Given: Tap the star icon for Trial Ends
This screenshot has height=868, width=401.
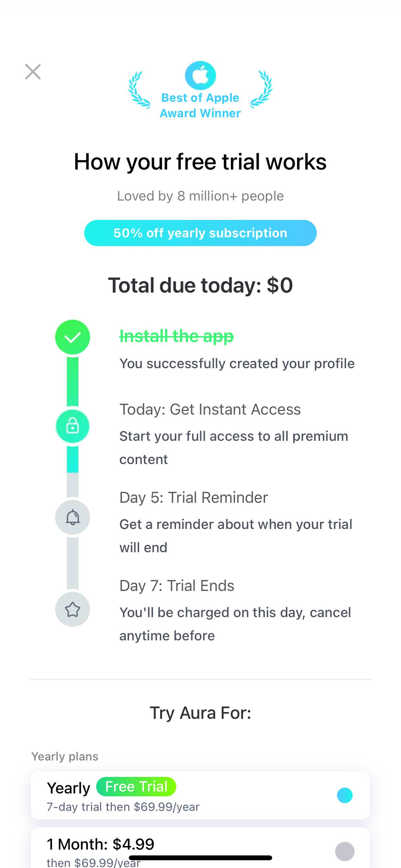Looking at the screenshot, I should (72, 609).
